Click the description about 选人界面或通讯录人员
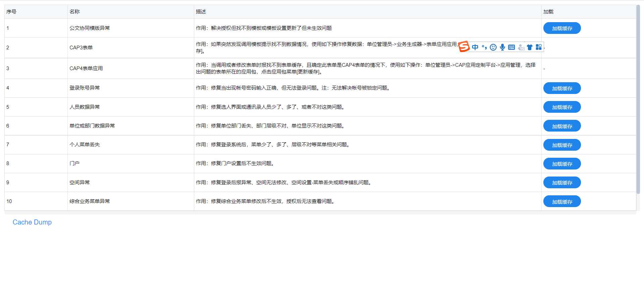 click(271, 107)
